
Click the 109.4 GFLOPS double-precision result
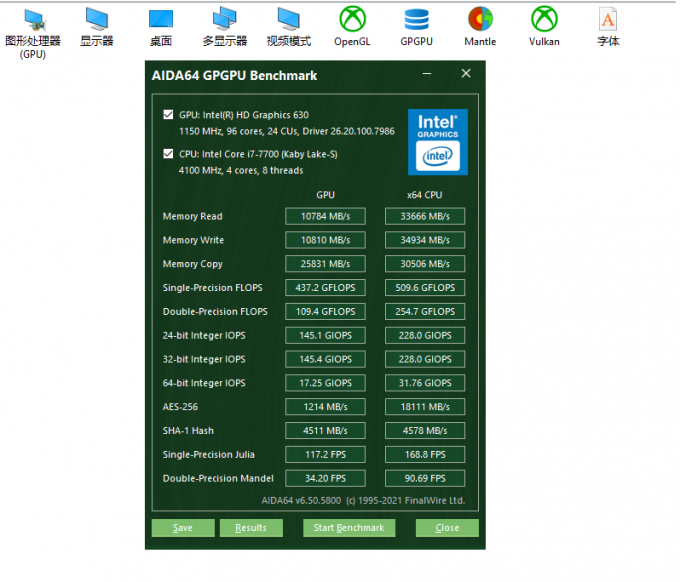pos(325,311)
